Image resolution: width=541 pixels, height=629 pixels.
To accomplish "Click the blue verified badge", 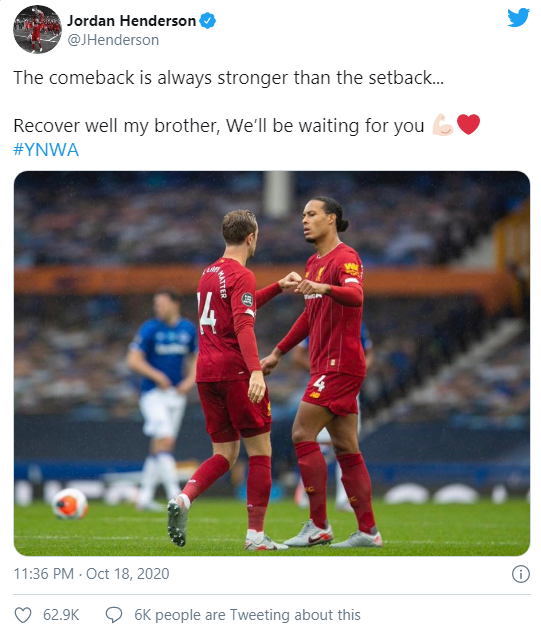I will [x=208, y=20].
